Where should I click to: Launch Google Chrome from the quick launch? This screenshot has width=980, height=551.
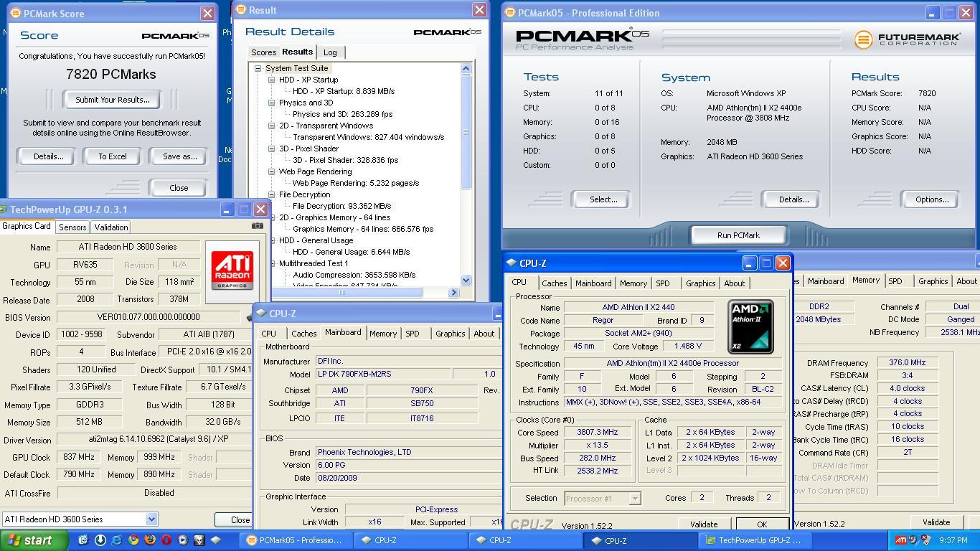(x=133, y=540)
